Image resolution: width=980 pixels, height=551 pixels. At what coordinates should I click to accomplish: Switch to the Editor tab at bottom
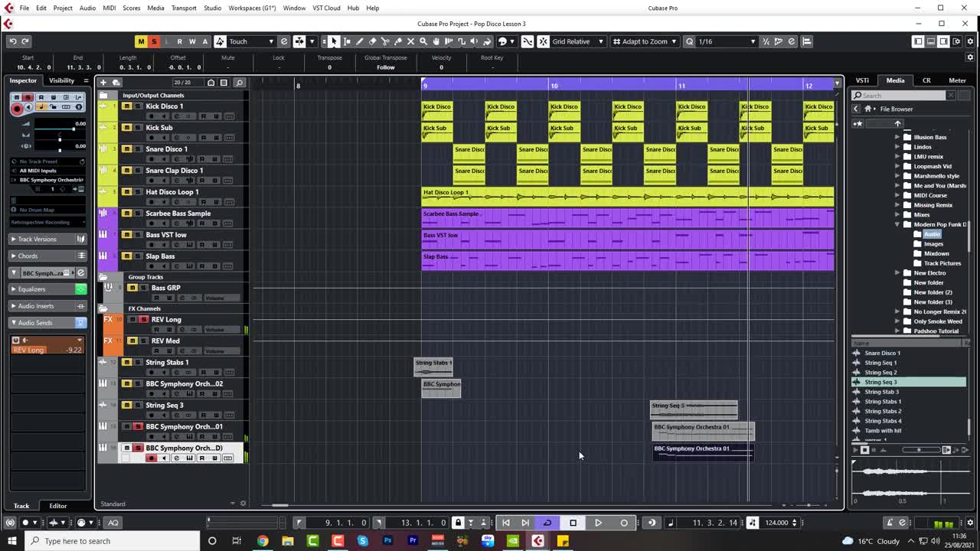57,506
